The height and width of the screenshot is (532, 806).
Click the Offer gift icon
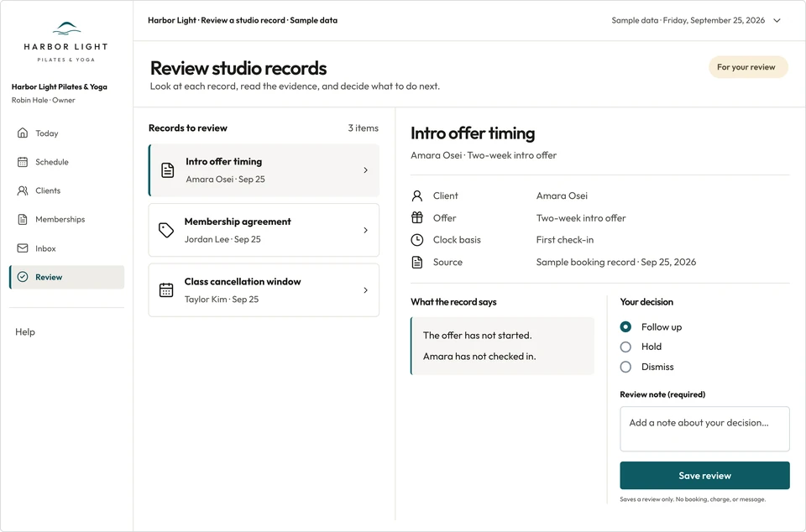click(417, 217)
